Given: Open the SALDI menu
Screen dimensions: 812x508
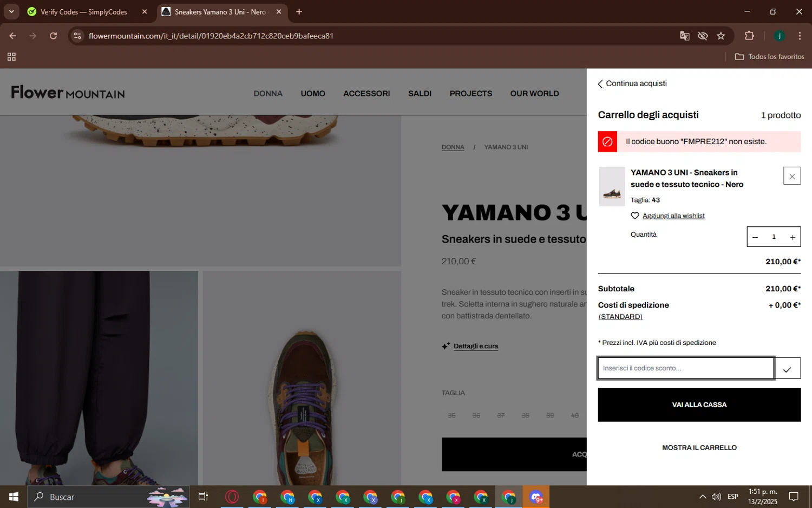Looking at the screenshot, I should 420,94.
